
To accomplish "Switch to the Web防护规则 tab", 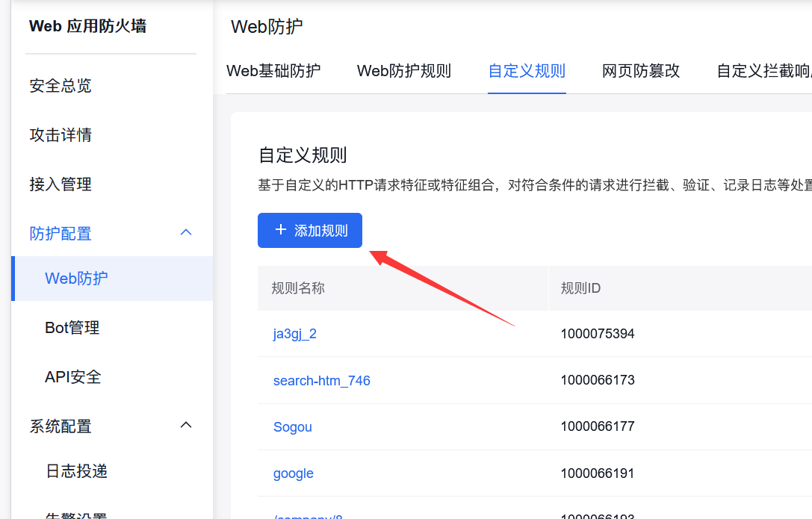I will pyautogui.click(x=404, y=71).
